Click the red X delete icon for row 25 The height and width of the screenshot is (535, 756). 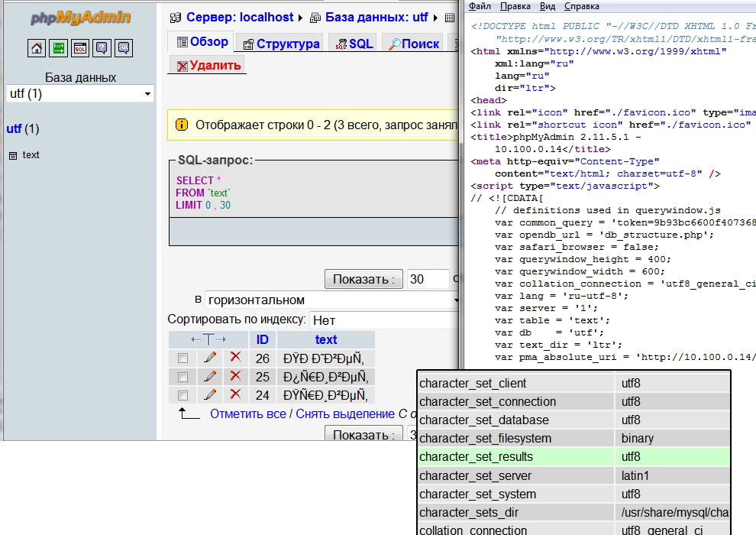235,377
